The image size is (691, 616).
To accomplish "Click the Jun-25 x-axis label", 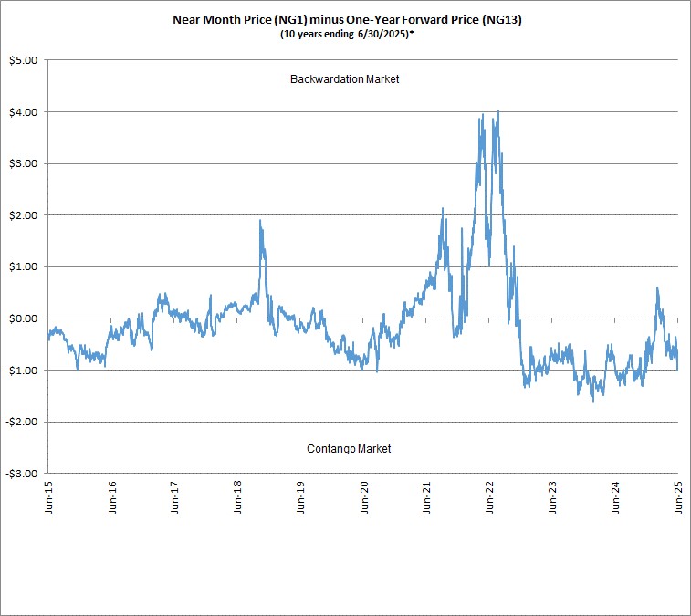I will pyautogui.click(x=678, y=497).
